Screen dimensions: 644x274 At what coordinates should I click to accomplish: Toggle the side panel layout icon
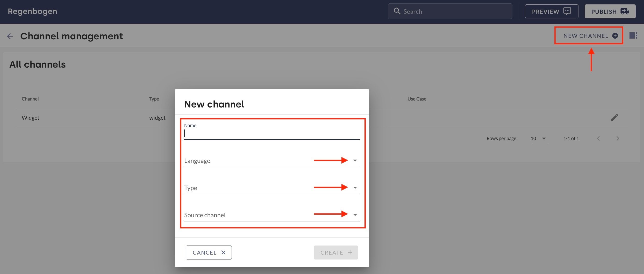[x=633, y=35]
